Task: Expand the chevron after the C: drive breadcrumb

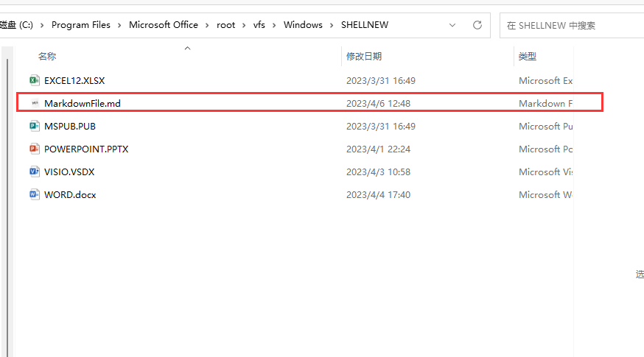Action: click(x=42, y=26)
